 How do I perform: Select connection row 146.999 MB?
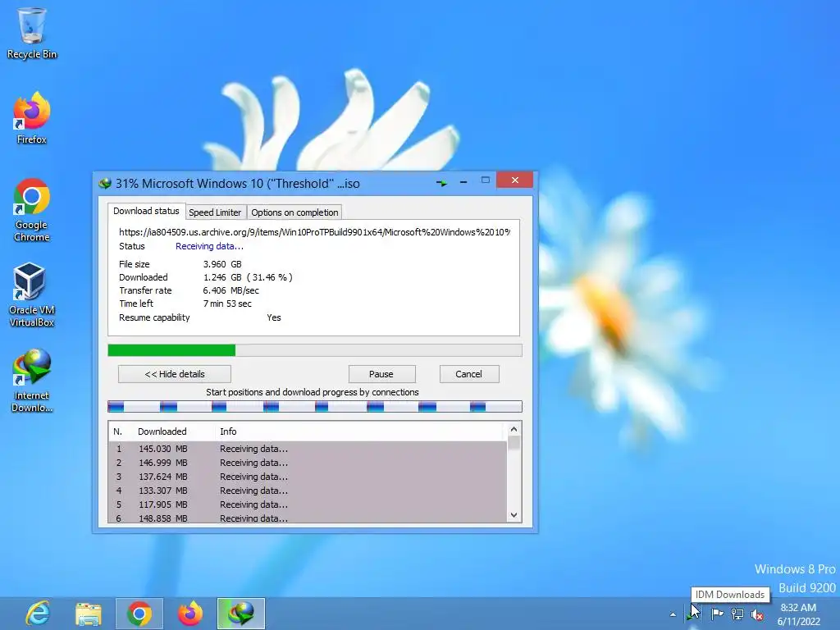[x=308, y=463]
